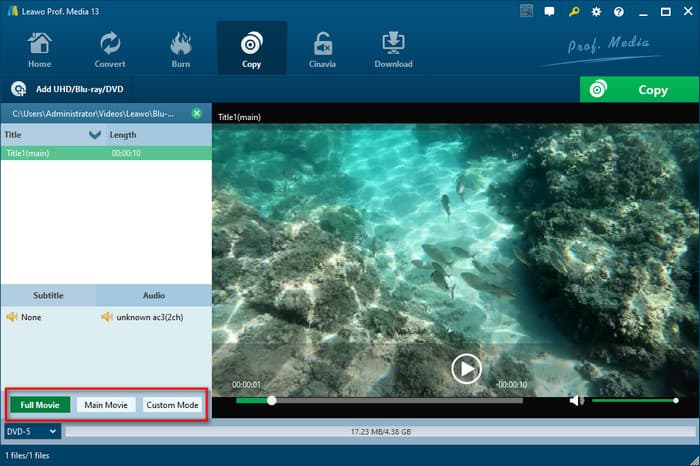The width and height of the screenshot is (700, 466).
Task: Open the Home module
Action: click(40, 50)
